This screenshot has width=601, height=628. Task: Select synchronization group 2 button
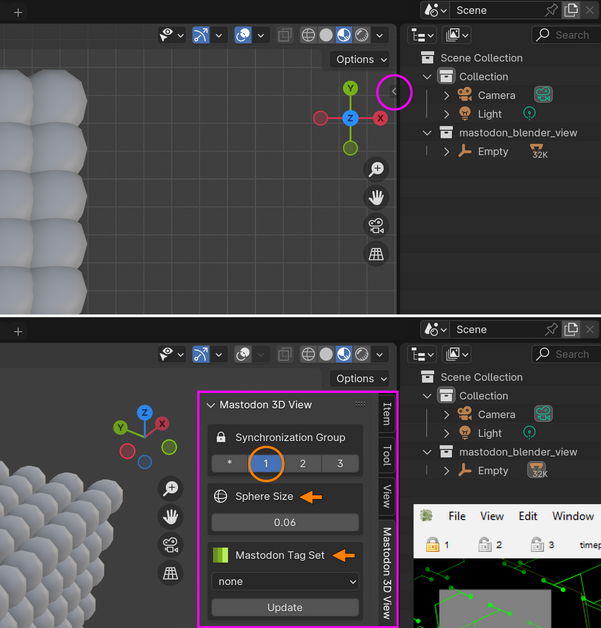pyautogui.click(x=303, y=464)
